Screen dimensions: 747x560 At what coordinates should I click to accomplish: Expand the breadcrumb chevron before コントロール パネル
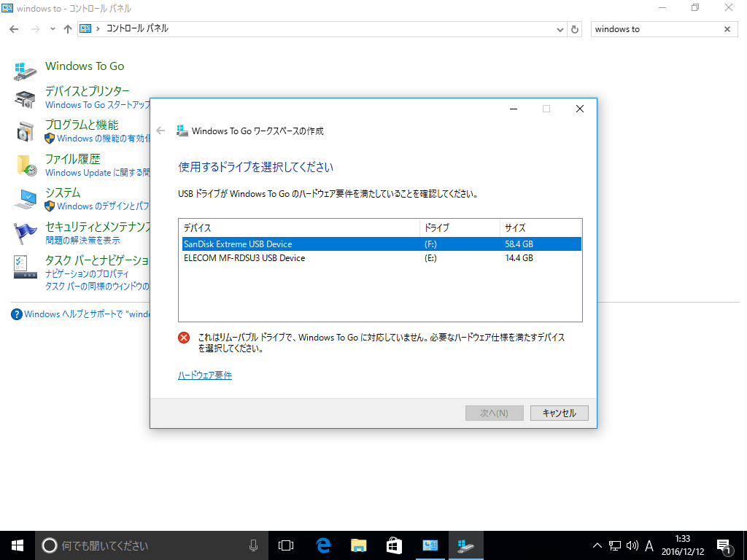(x=98, y=28)
